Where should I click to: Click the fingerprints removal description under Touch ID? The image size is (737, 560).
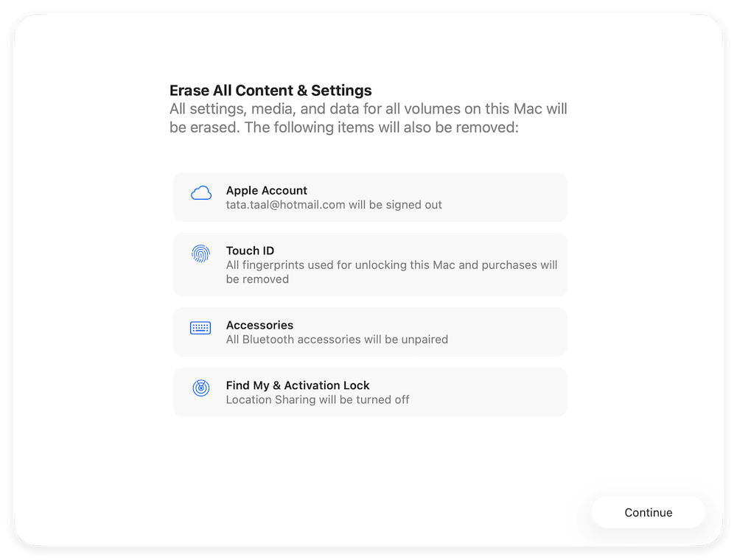[391, 272]
